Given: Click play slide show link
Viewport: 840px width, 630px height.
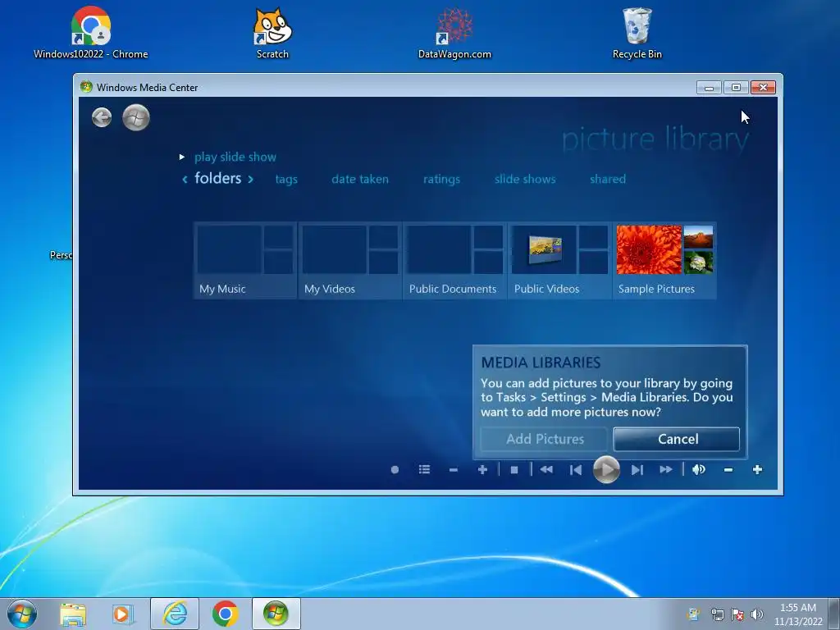Looking at the screenshot, I should pyautogui.click(x=235, y=157).
